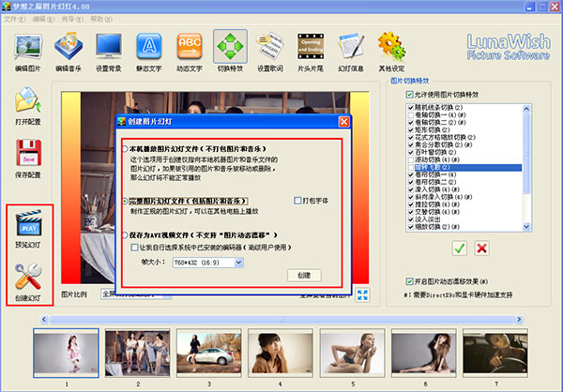Image resolution: width=563 pixels, height=392 pixels.
Task: Select thumbnail 5
Action: click(352, 353)
